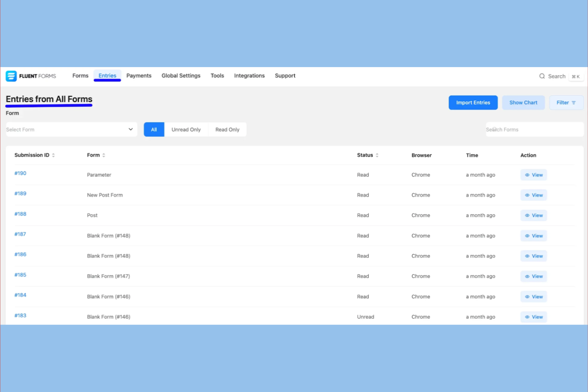Open the Select Form dropdown
Viewport: 588px width, 392px height.
[x=71, y=129]
